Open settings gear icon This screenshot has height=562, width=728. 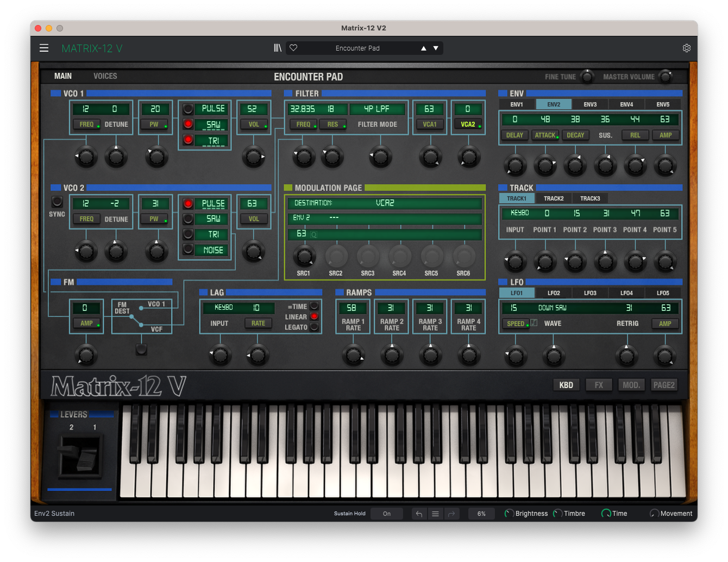(687, 48)
